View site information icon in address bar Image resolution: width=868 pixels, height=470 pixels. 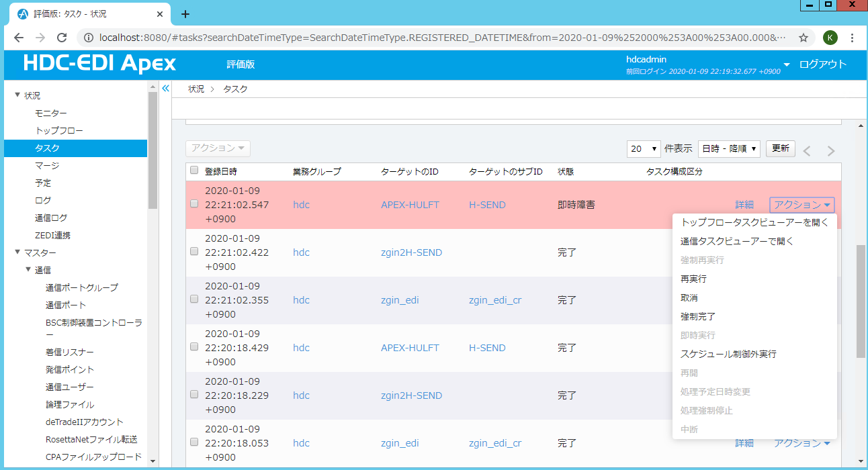[88, 38]
